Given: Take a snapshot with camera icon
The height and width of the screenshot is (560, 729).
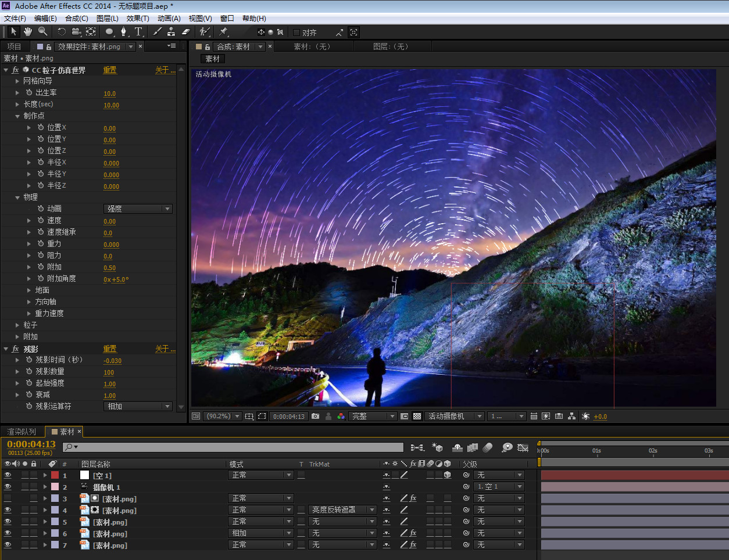Looking at the screenshot, I should [x=315, y=417].
